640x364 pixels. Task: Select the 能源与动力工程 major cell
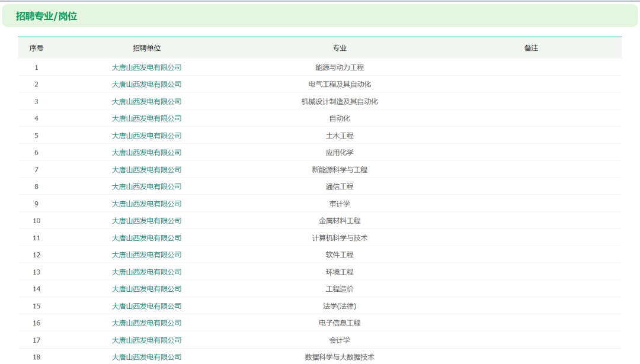tap(340, 67)
